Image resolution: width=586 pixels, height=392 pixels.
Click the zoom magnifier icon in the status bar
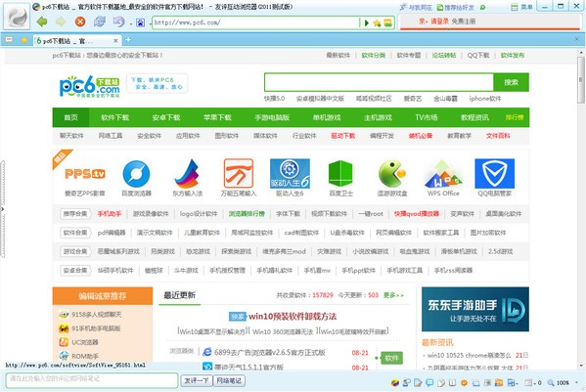pos(551,382)
